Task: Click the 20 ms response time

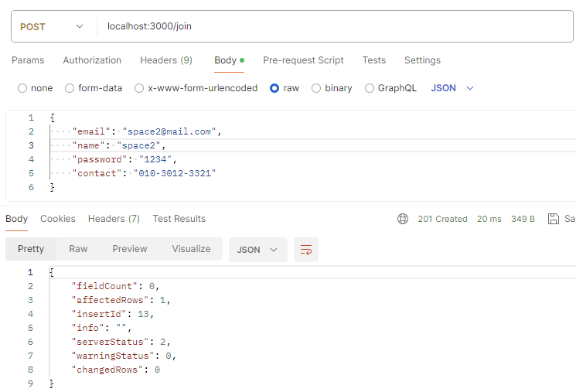Action: point(489,219)
